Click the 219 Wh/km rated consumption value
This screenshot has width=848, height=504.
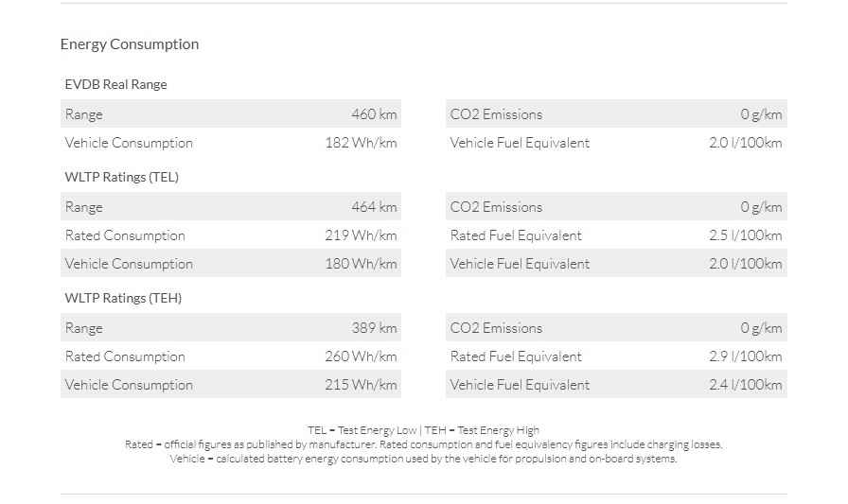[361, 235]
